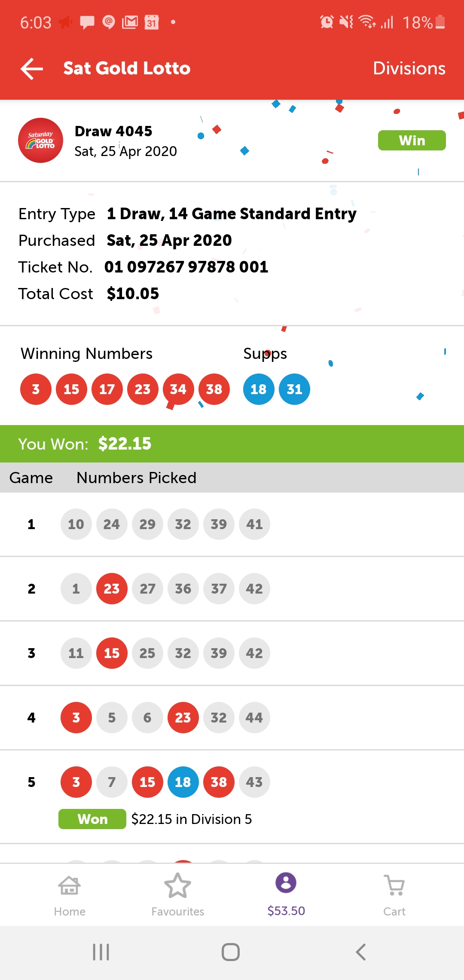The image size is (464, 980).
Task: Open the shopping Cart
Action: [394, 894]
